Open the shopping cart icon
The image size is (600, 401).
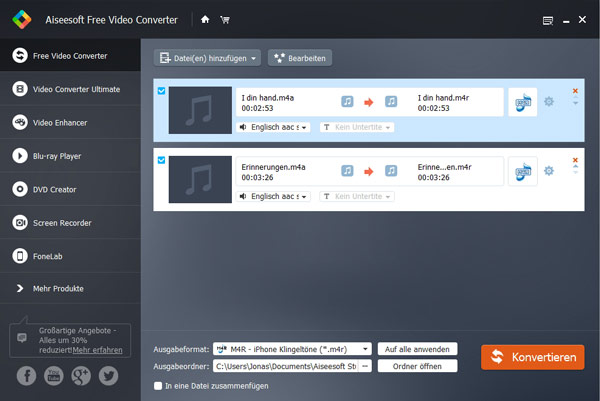[x=223, y=19]
